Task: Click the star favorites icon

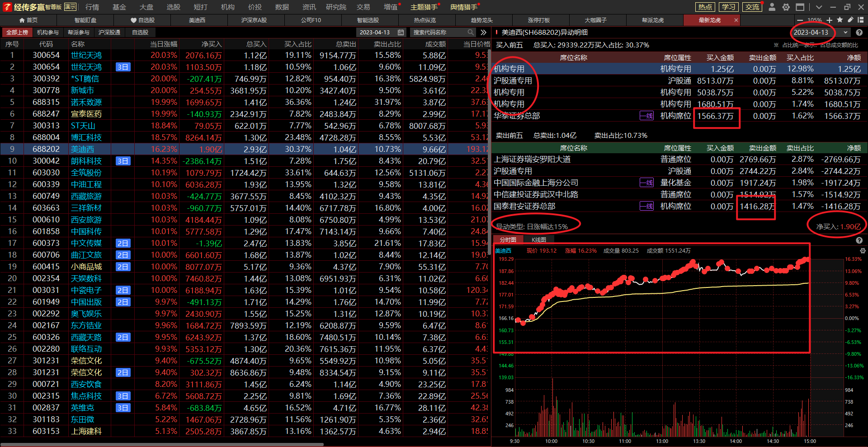Action: (x=840, y=20)
